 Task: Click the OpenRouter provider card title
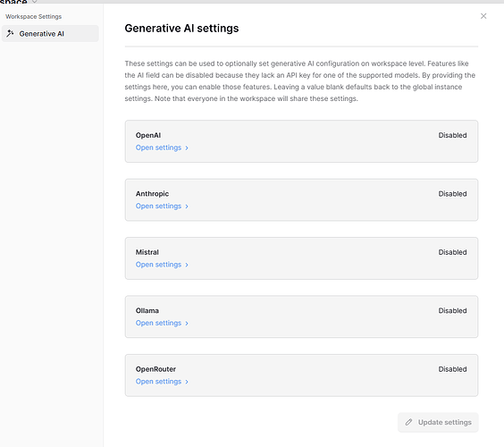(155, 369)
